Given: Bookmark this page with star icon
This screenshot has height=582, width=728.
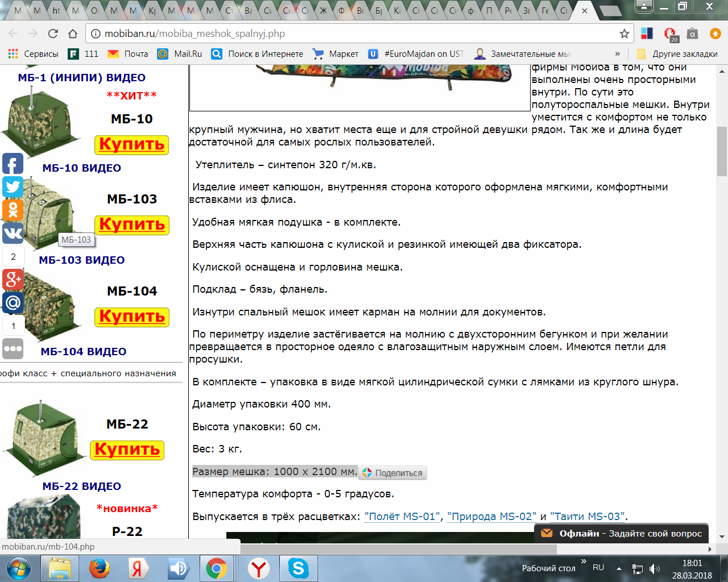Looking at the screenshot, I should (x=624, y=34).
